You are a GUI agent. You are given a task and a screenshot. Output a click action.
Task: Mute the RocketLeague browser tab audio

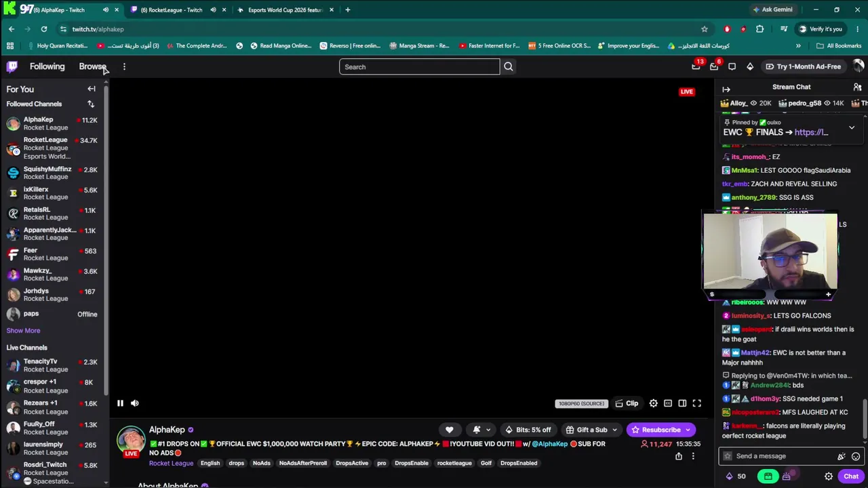coord(213,9)
